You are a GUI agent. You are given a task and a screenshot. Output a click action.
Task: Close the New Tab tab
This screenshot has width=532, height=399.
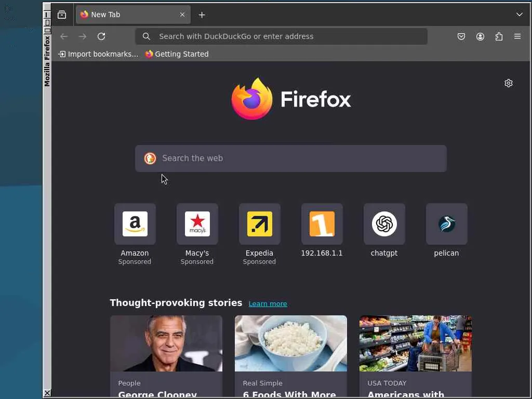tap(182, 15)
